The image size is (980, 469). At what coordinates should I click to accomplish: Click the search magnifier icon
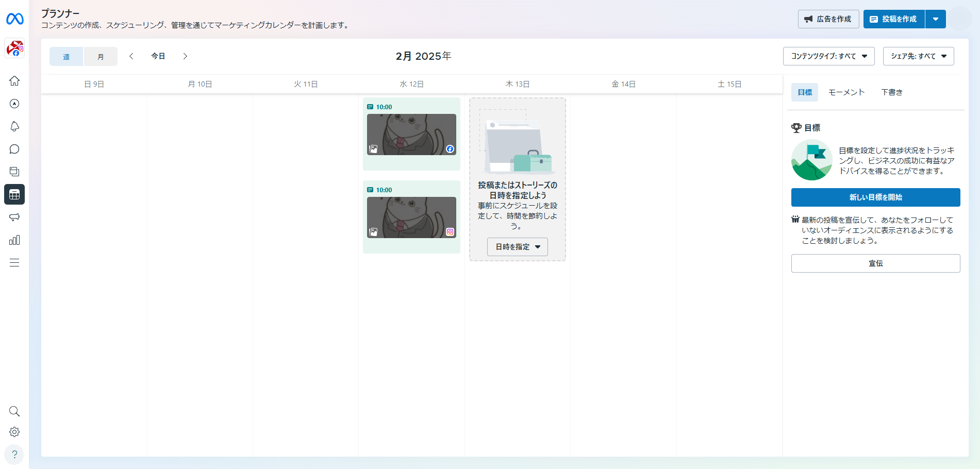coord(14,411)
